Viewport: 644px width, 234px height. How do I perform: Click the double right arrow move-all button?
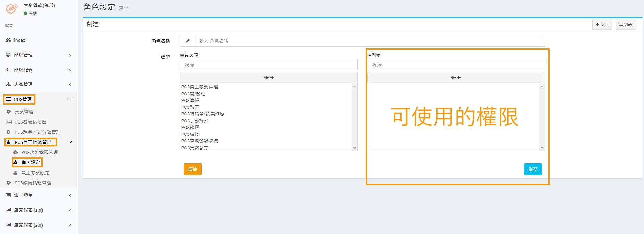(x=269, y=78)
